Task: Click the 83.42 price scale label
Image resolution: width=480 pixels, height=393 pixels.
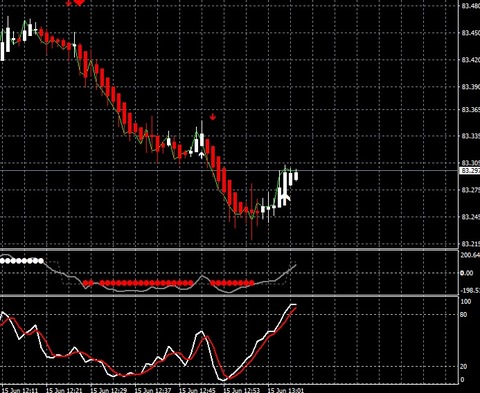Action: click(x=471, y=60)
